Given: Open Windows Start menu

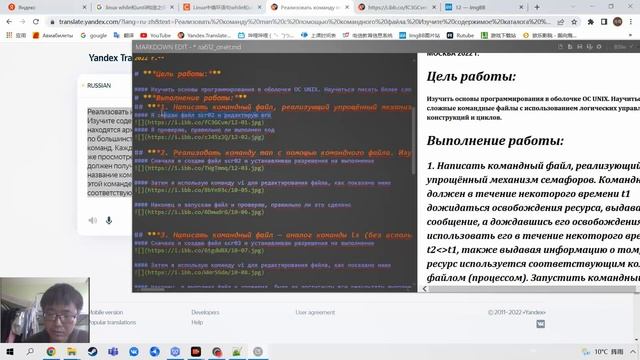Looking at the screenshot, I should click(x=10, y=351).
